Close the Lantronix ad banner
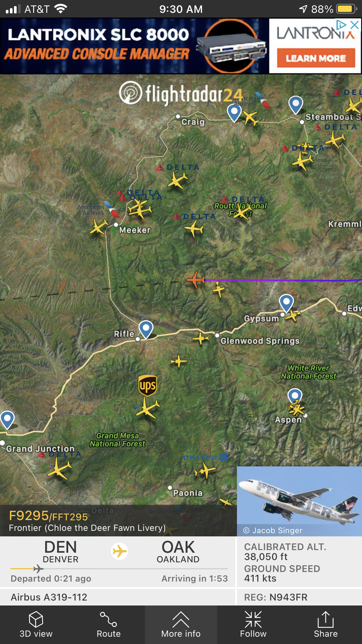Image resolution: width=362 pixels, height=644 pixels. click(x=354, y=25)
